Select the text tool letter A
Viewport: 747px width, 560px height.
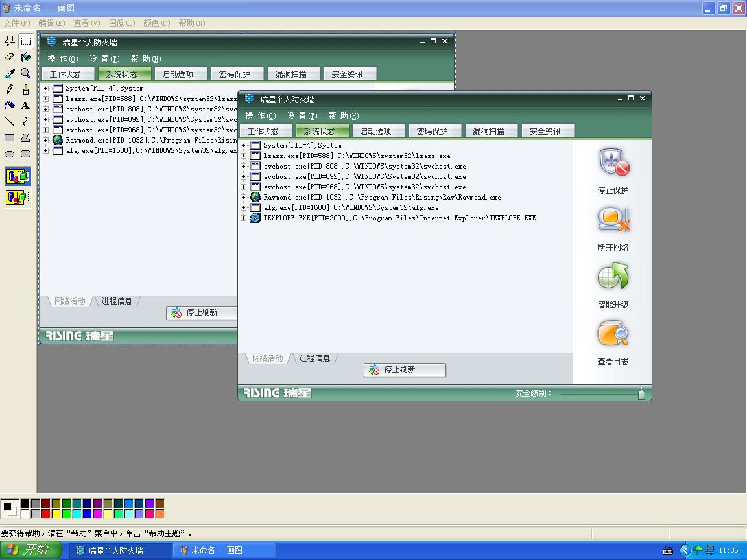coord(26,105)
